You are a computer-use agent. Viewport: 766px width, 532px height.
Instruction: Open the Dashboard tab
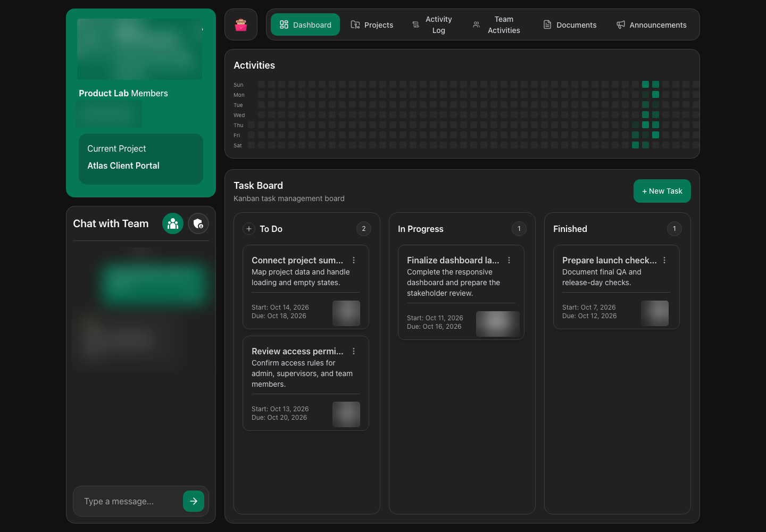coord(305,24)
